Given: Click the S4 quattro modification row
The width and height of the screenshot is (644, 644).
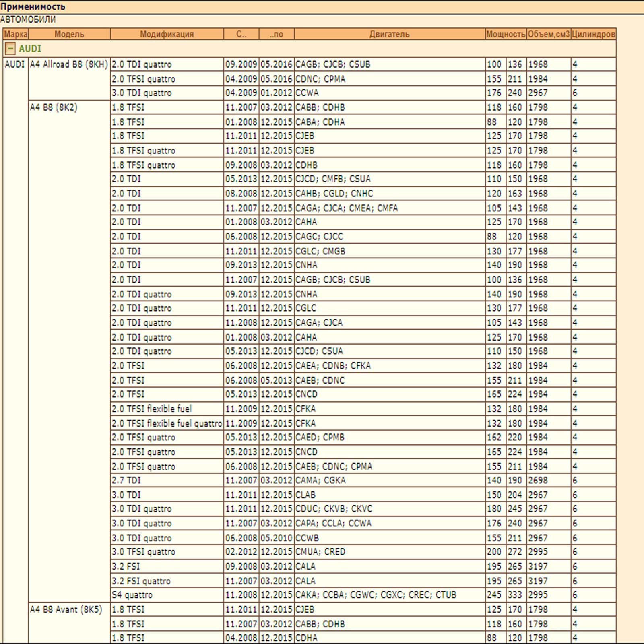Looking at the screenshot, I should pos(132,595).
